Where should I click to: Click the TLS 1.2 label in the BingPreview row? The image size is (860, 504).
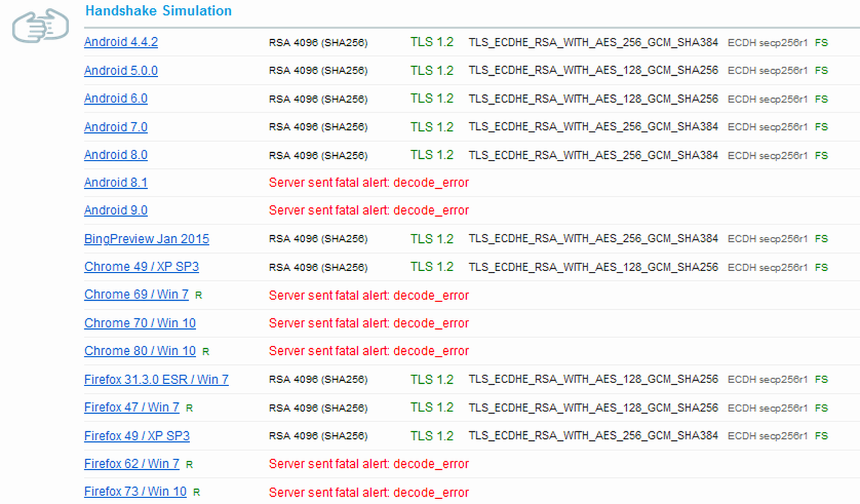432,239
